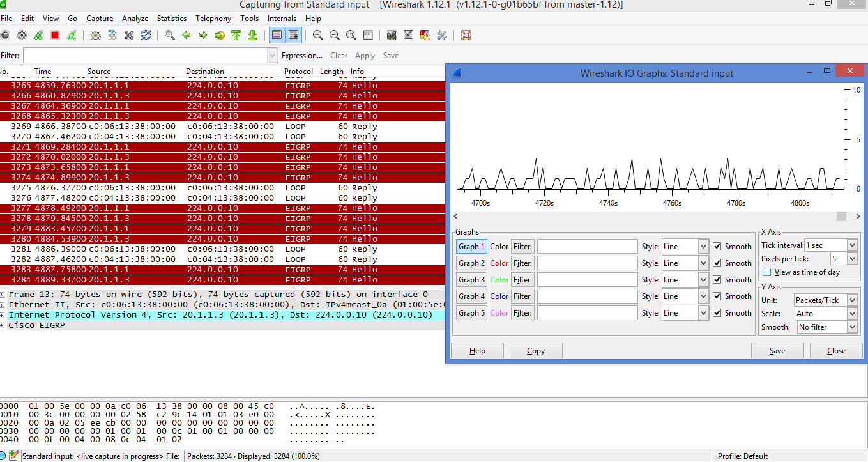Click Help in IO Graphs window

(x=477, y=351)
